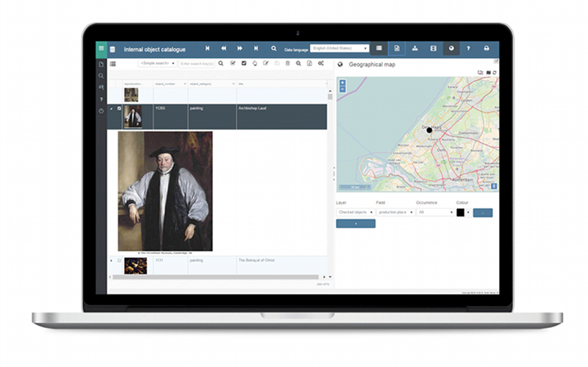Click the Archbishop Laud row thumbnail
Viewport: 588px width, 367px height.
pyautogui.click(x=133, y=117)
